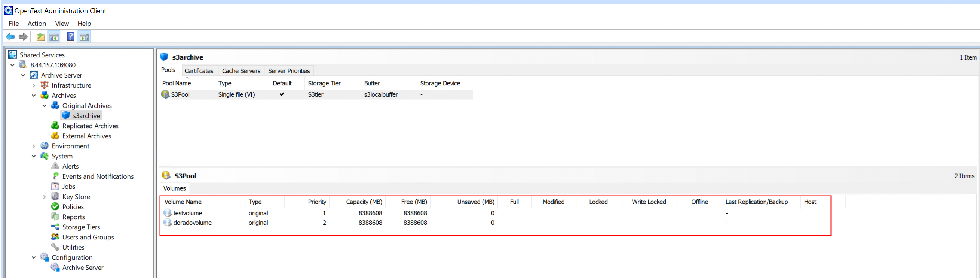This screenshot has width=980, height=278.
Task: Click the Alerts warning icon
Action: click(x=55, y=166)
